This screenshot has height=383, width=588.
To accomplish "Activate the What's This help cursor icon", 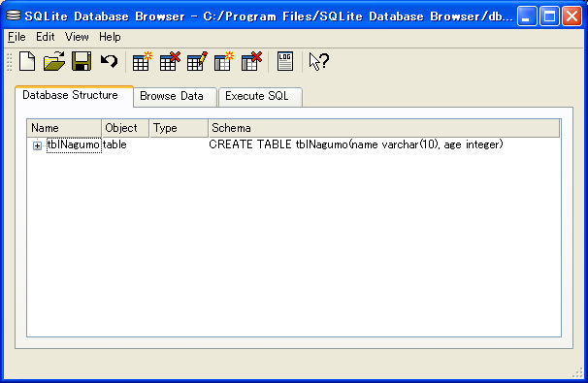I will [x=319, y=61].
